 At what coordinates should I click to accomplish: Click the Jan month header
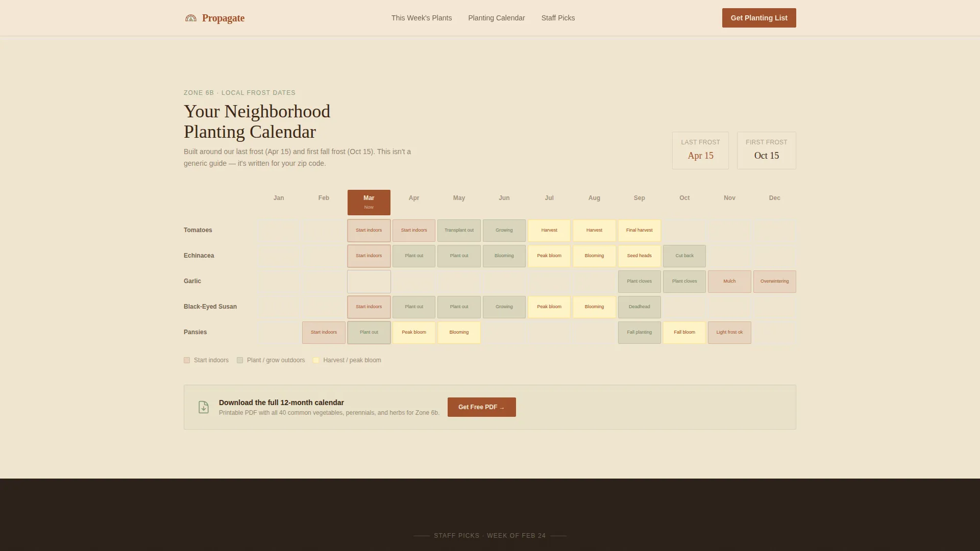[279, 198]
